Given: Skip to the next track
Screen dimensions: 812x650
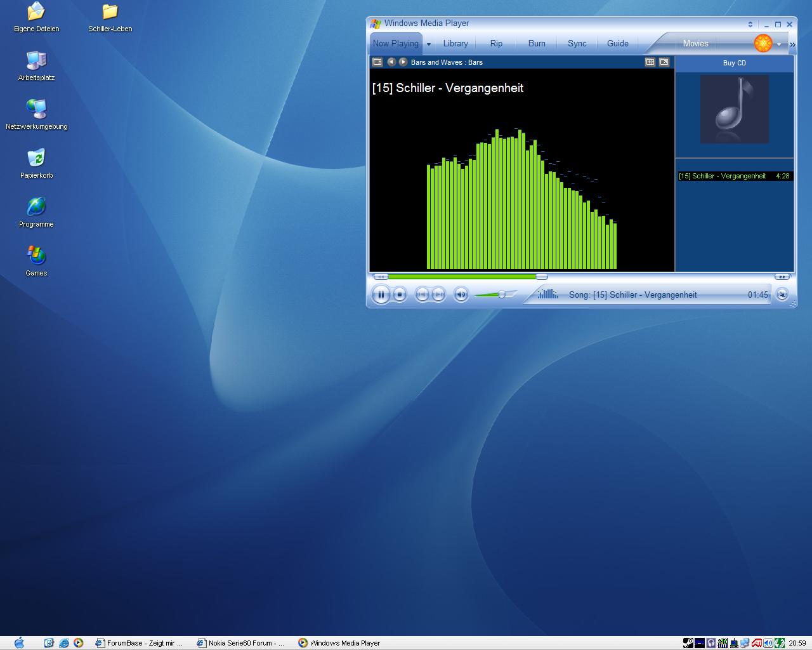Looking at the screenshot, I should [438, 295].
